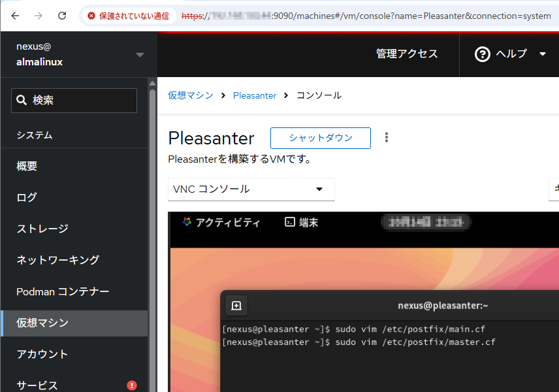
Task: Click the Activities icon in VM console
Action: [187, 222]
